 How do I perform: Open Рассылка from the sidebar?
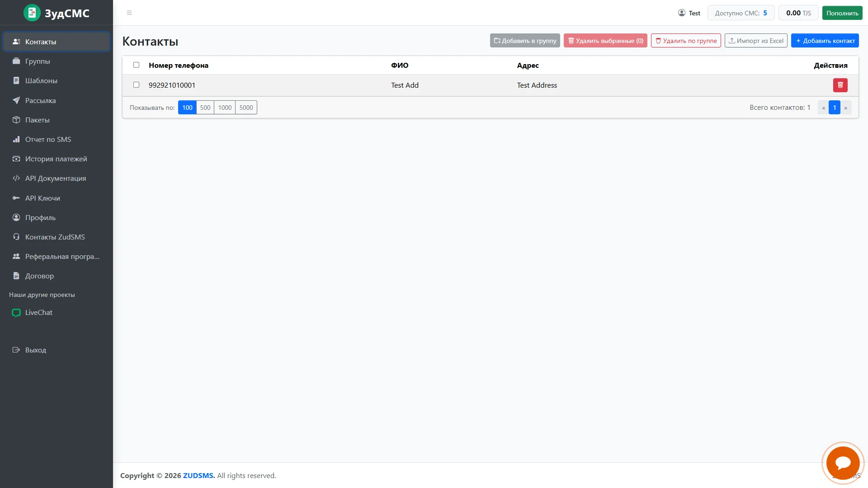point(57,100)
